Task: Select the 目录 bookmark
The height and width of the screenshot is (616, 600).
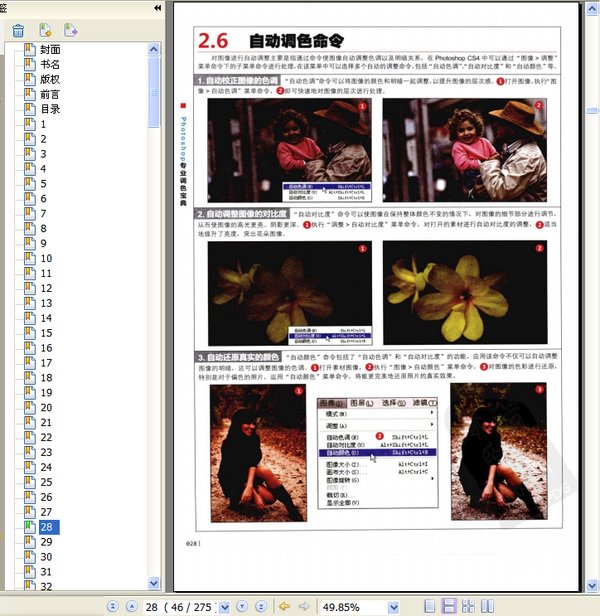Action: [49, 109]
